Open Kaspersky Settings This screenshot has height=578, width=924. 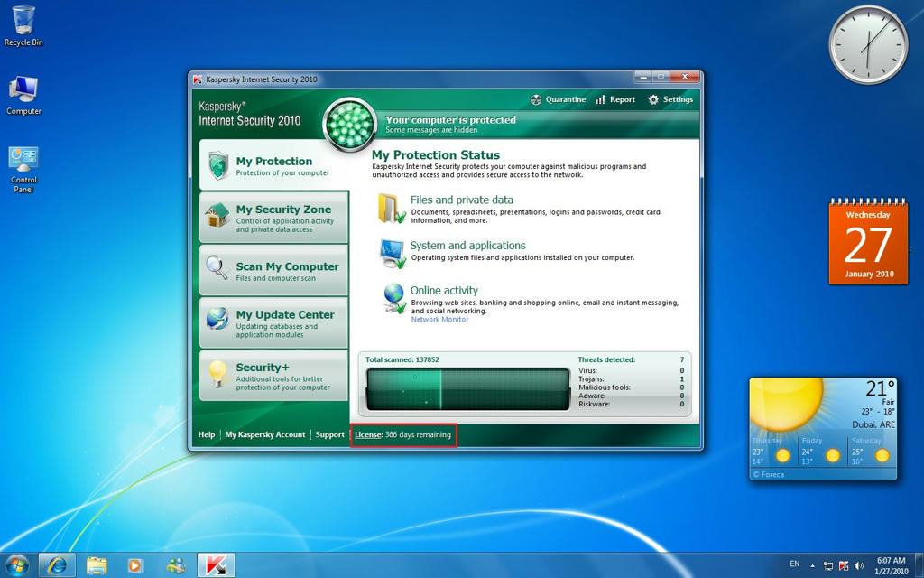[670, 99]
